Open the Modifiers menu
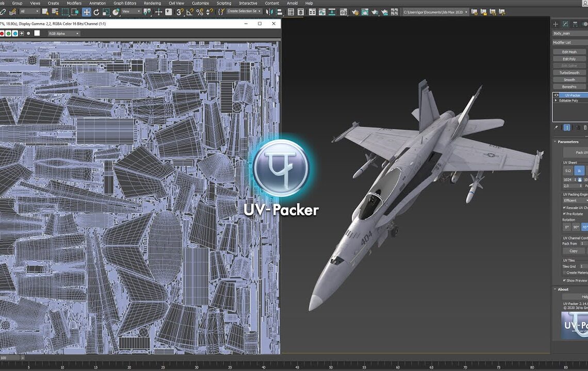 pyautogui.click(x=74, y=3)
